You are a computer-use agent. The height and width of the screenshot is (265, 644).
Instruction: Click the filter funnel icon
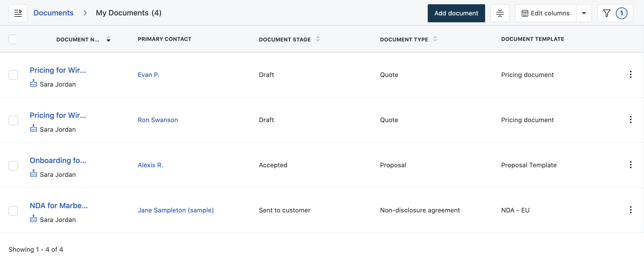click(x=607, y=13)
